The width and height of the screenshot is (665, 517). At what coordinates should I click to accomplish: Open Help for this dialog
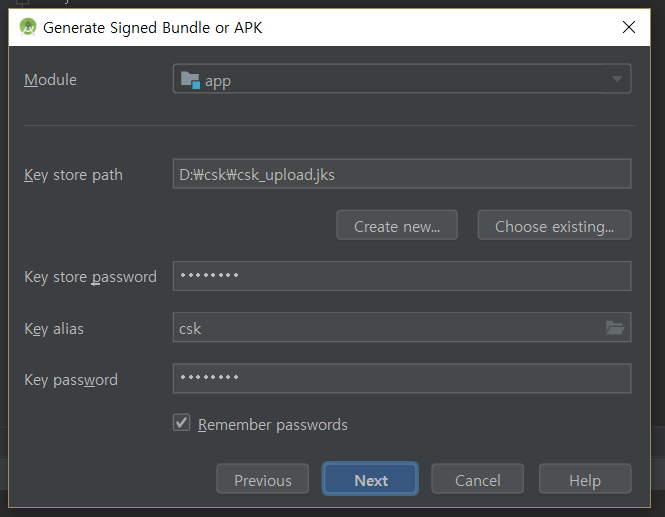click(x=584, y=480)
